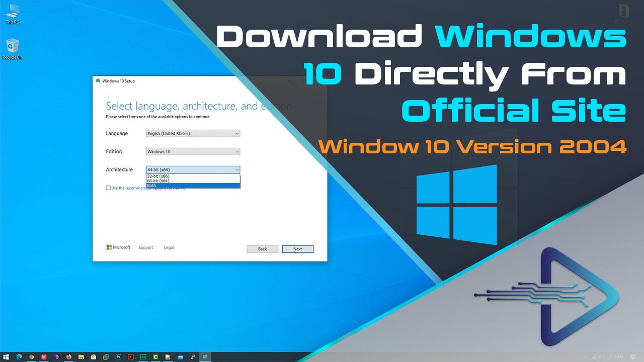Viewport: 644px width, 362px height.
Task: Open Microsoft Store from the taskbar
Action: pos(93,357)
